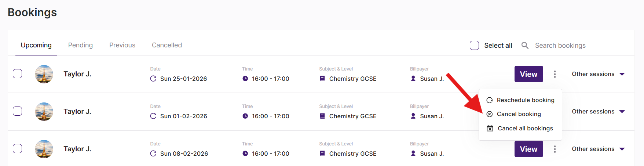The image size is (644, 166).
Task: Expand Other sessions for 01-02-2026 booking
Action: coord(598,112)
